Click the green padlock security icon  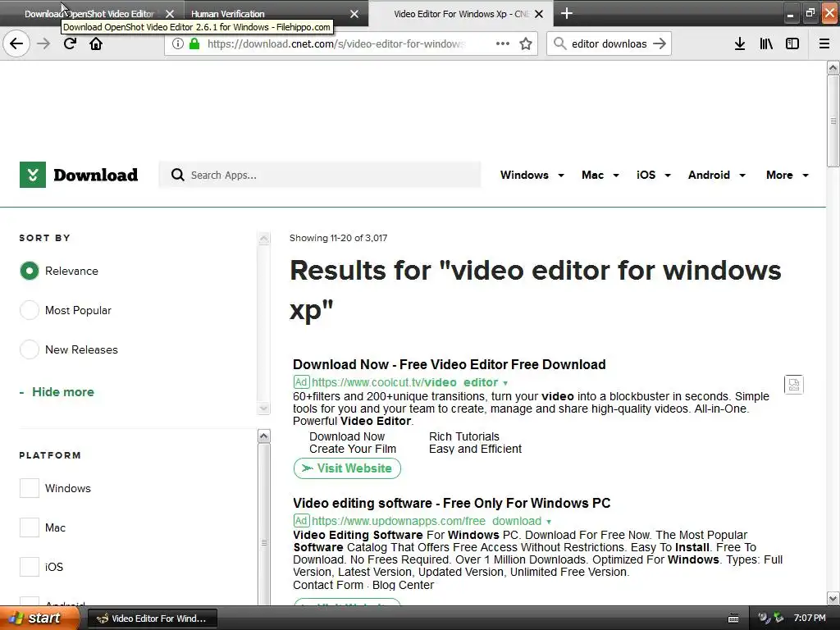coord(195,44)
